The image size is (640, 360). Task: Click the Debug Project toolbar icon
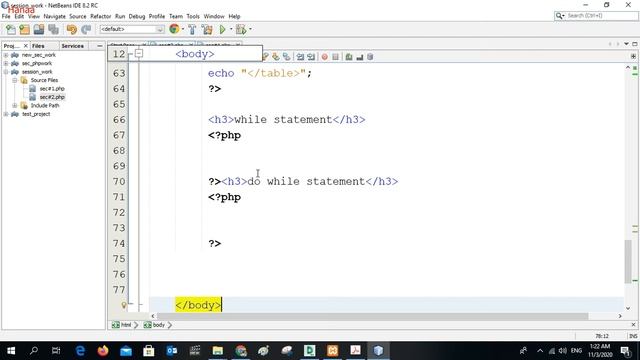tap(241, 29)
